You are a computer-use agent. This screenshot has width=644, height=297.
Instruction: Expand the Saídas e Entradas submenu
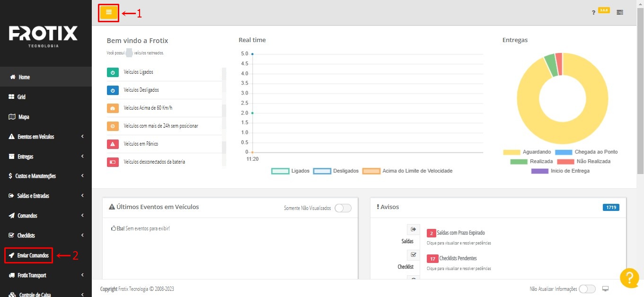coord(46,196)
